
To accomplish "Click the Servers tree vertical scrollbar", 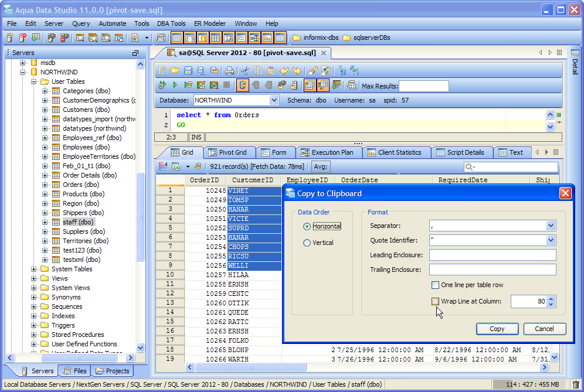I will pyautogui.click(x=140, y=217).
